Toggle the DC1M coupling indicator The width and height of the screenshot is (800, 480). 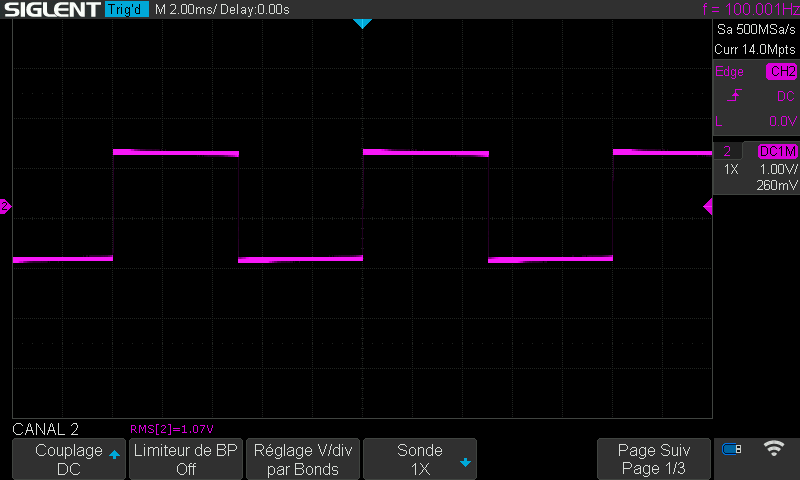(x=777, y=151)
